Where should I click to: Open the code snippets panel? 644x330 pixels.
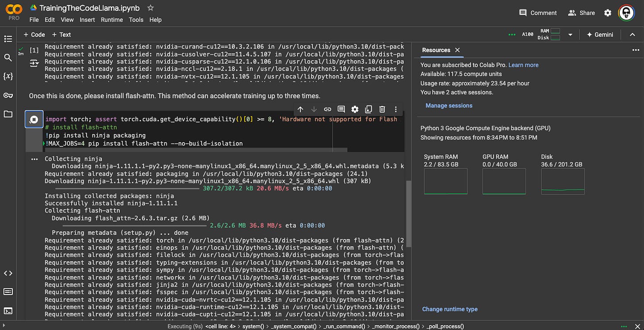click(8, 273)
